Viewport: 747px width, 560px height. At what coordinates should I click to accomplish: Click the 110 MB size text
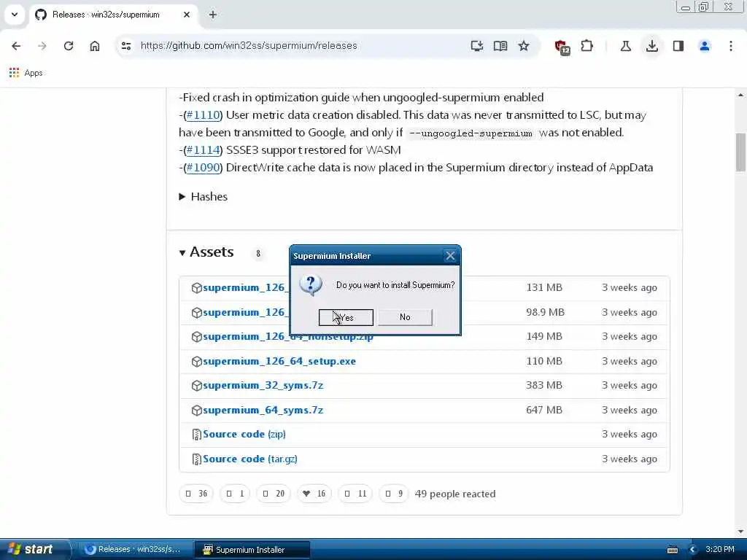[544, 362]
